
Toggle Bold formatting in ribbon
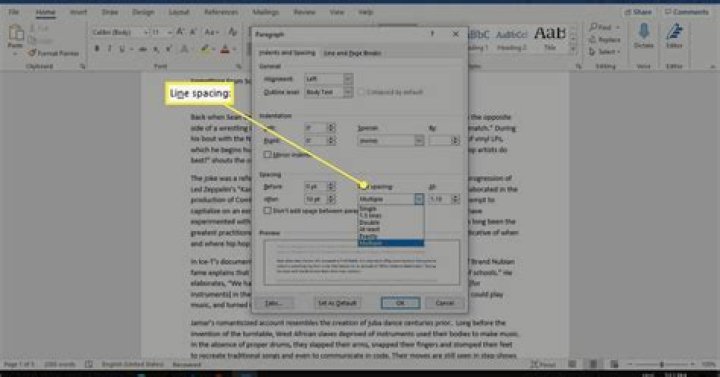(97, 49)
